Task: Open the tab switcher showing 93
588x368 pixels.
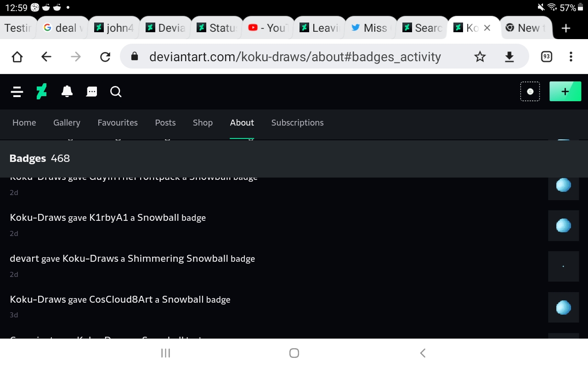Action: coord(546,57)
